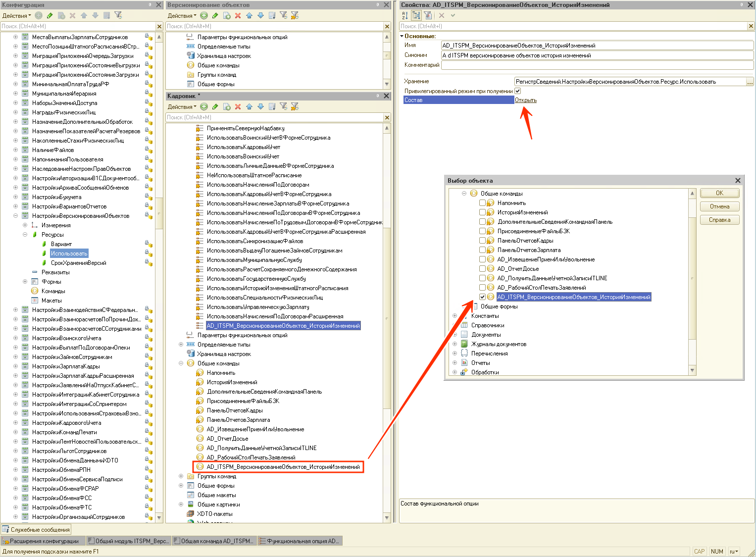Click Move down arrow in Кадровик toolbar
The image size is (756, 557).
tap(260, 106)
